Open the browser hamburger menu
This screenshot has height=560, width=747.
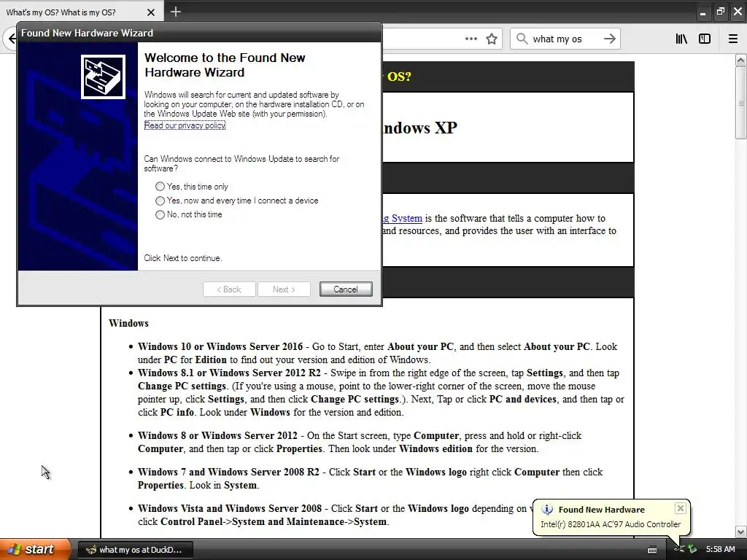(733, 39)
